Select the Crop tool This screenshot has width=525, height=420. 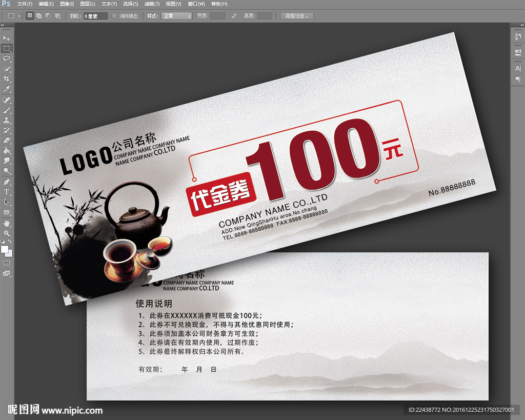click(6, 78)
